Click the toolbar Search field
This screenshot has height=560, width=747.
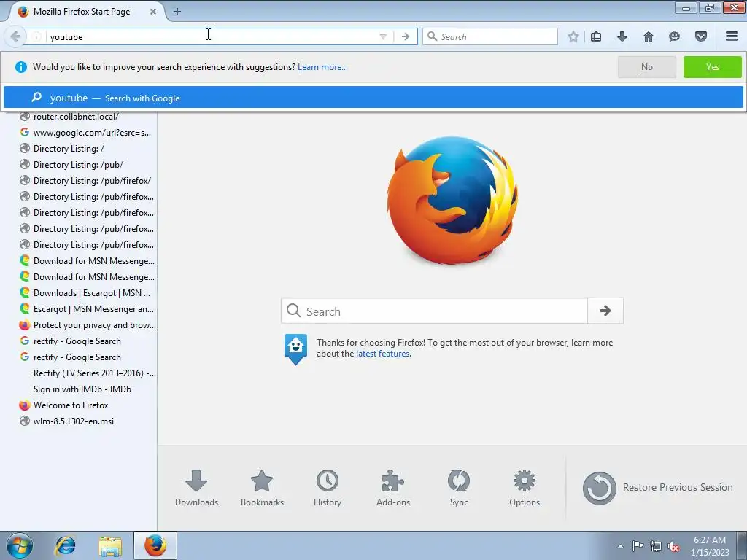tap(489, 36)
